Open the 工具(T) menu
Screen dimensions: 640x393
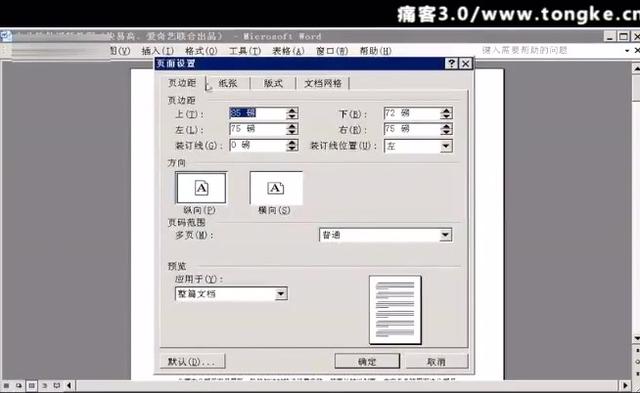245,51
